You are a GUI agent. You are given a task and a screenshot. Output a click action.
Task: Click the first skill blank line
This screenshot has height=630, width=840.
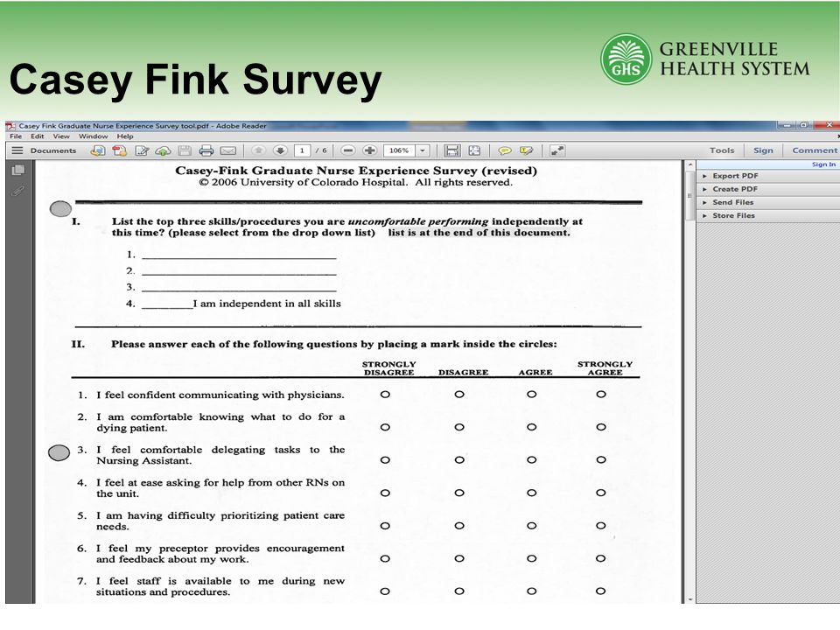click(x=239, y=255)
